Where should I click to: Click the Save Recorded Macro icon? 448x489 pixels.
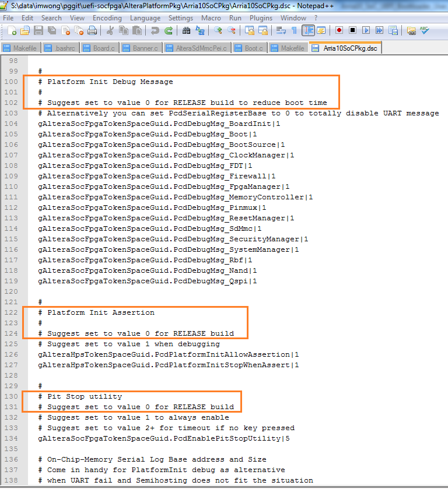pyautogui.click(x=393, y=30)
